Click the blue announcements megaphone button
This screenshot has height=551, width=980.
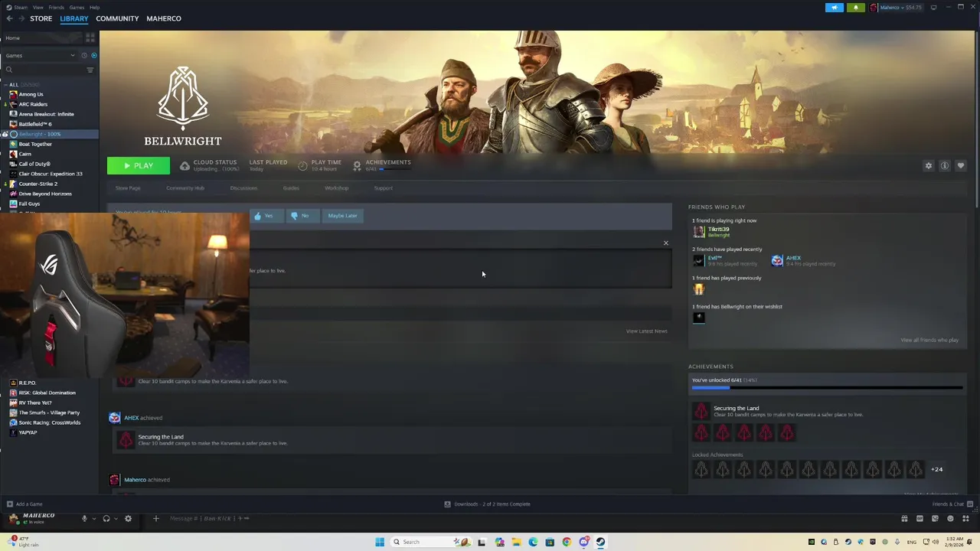click(835, 8)
